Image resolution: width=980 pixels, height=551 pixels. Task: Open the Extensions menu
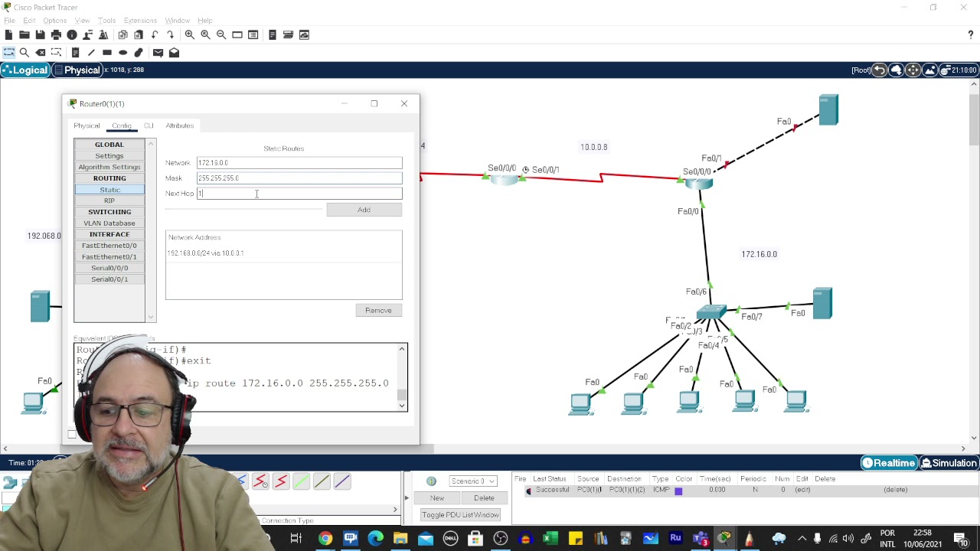[x=140, y=21]
